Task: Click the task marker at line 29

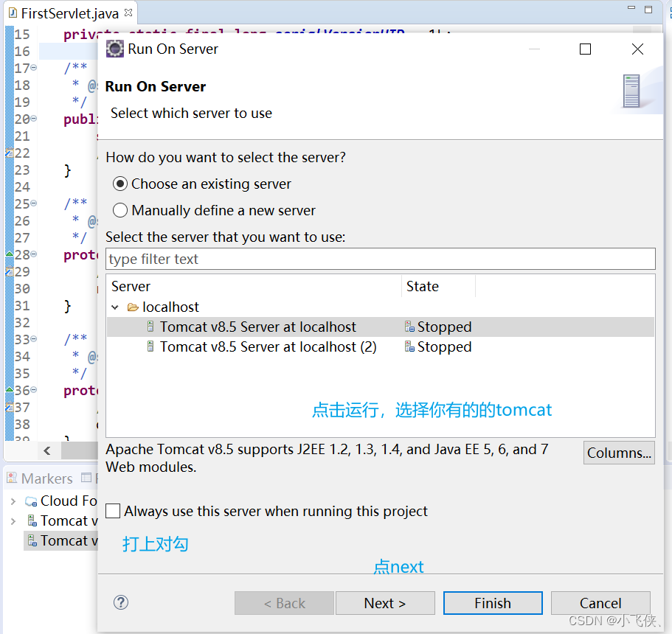Action: tap(10, 271)
